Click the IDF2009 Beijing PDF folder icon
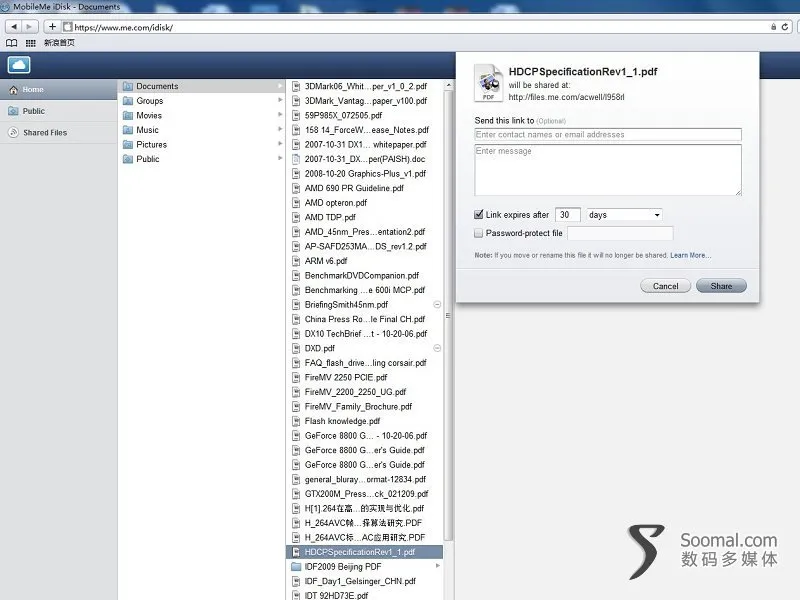The height and width of the screenshot is (600, 800). pyautogui.click(x=296, y=566)
